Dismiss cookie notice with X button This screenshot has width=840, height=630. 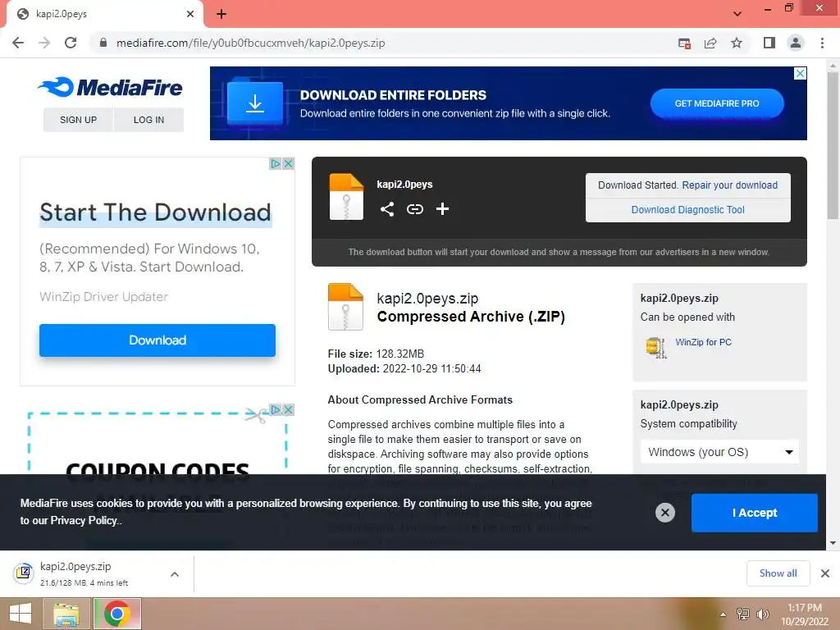tap(664, 513)
